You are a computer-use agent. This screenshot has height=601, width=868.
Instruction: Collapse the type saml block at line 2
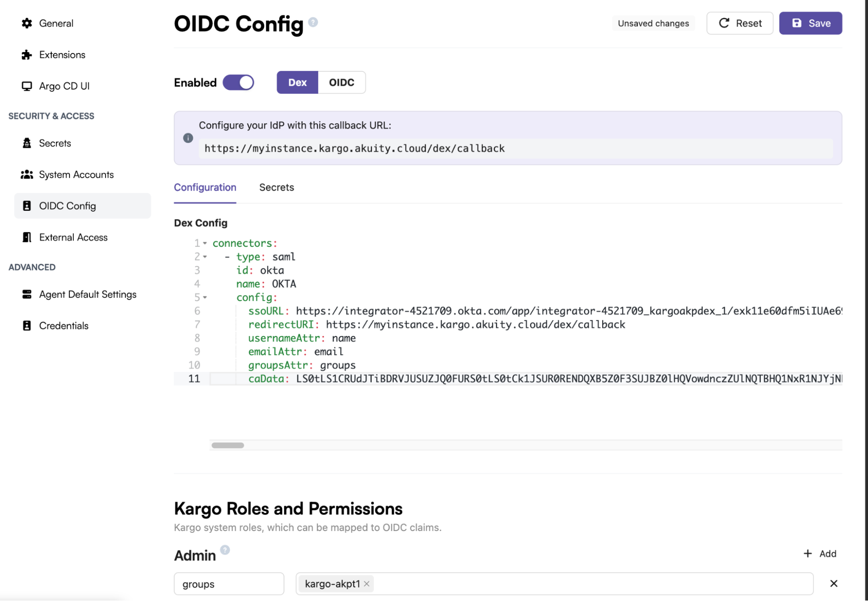pos(205,257)
